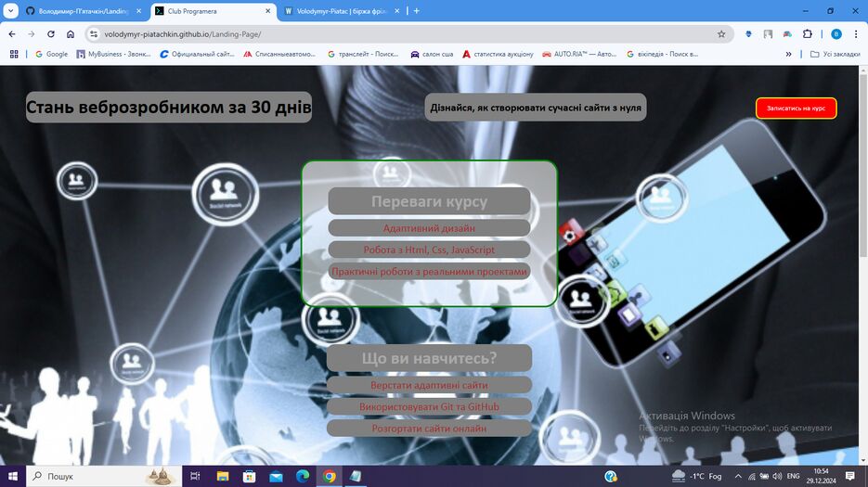Open the Mail app from taskbar

[276, 476]
